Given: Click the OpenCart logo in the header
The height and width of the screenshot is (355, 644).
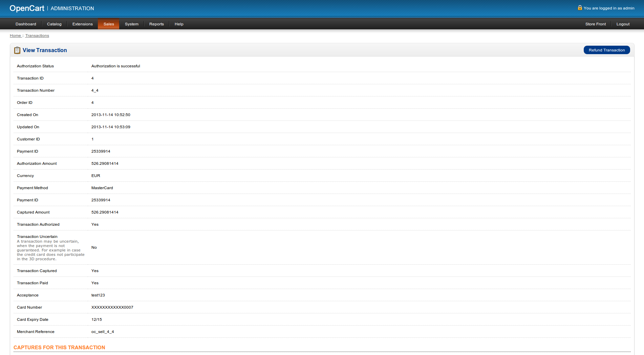Looking at the screenshot, I should click(27, 8).
